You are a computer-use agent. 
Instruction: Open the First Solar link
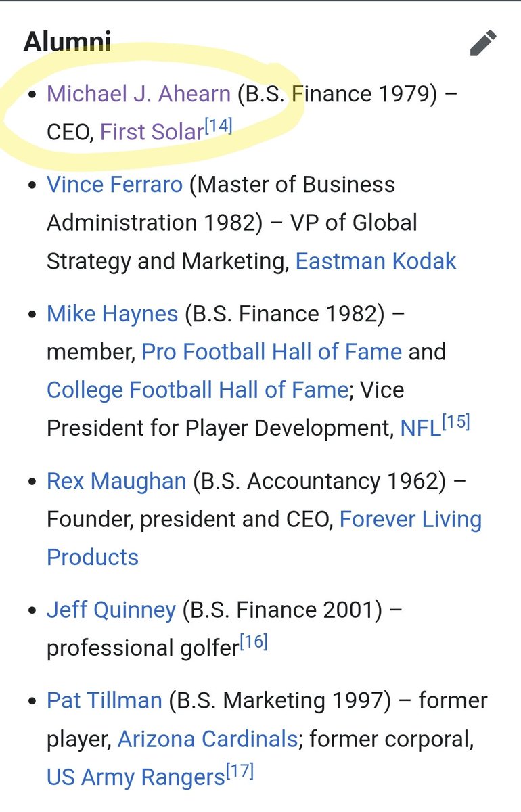[x=152, y=131]
